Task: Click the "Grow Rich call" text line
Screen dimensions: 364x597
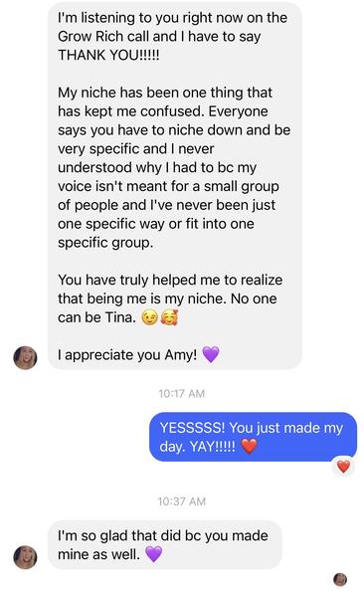Action: coord(159,36)
